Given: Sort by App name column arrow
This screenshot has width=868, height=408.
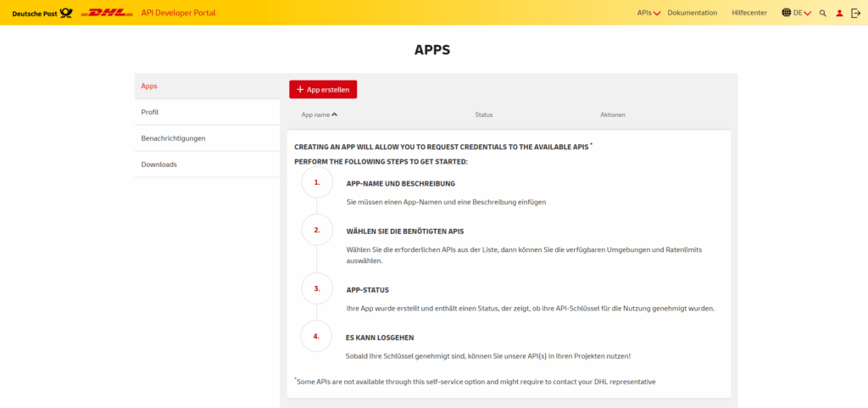Looking at the screenshot, I should pos(334,115).
